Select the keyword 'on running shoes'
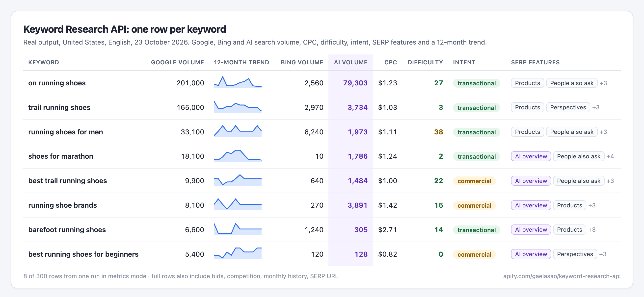The height and width of the screenshot is (297, 644). [x=57, y=83]
